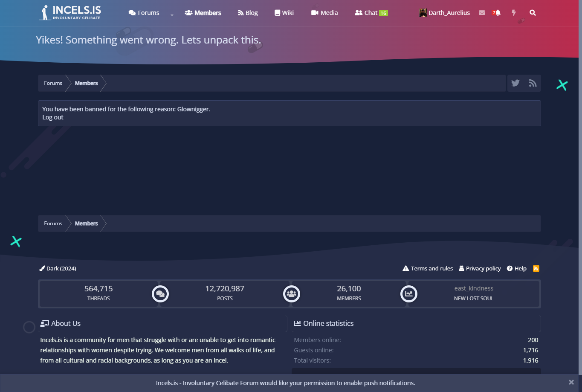The height and width of the screenshot is (392, 582).
Task: Click the round button left of About Us
Action: click(x=29, y=327)
